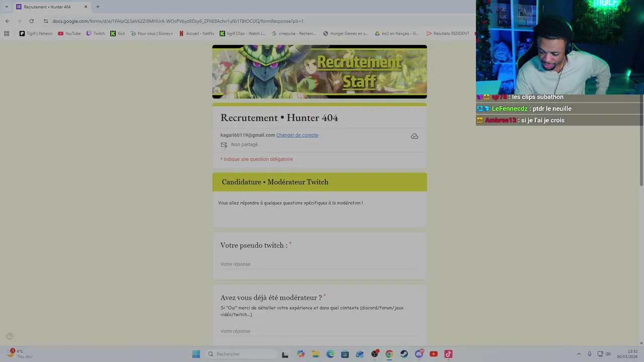This screenshot has width=644, height=362.
Task: Click the site info icon in the address bar
Action: pos(46,21)
